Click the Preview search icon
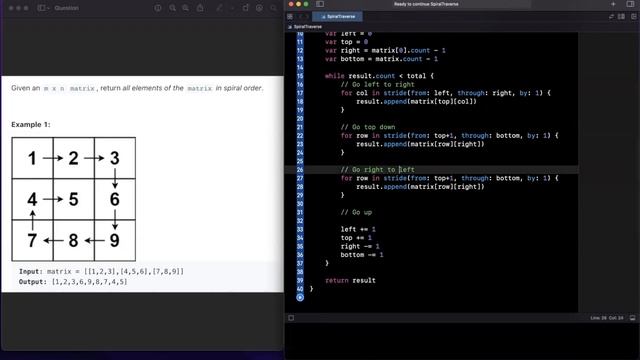Viewport: 640px width, 360px height. click(273, 8)
